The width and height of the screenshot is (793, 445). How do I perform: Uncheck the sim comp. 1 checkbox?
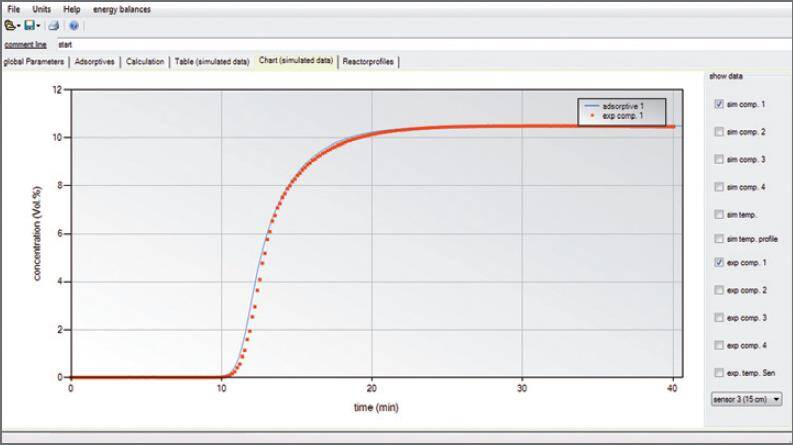click(x=721, y=104)
